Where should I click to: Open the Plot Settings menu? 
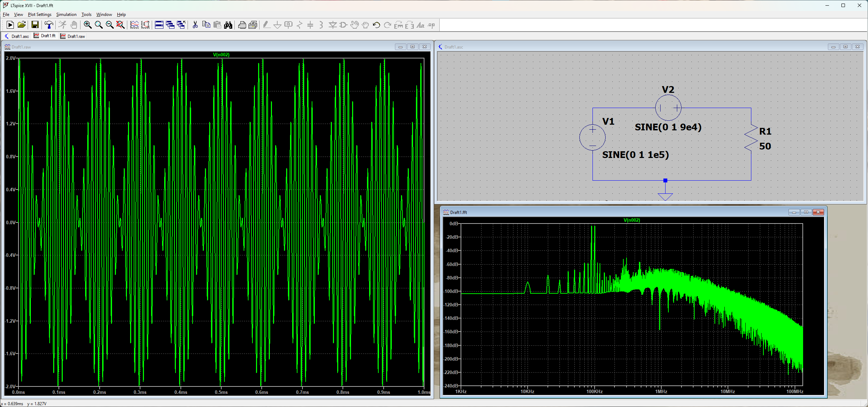(x=39, y=15)
